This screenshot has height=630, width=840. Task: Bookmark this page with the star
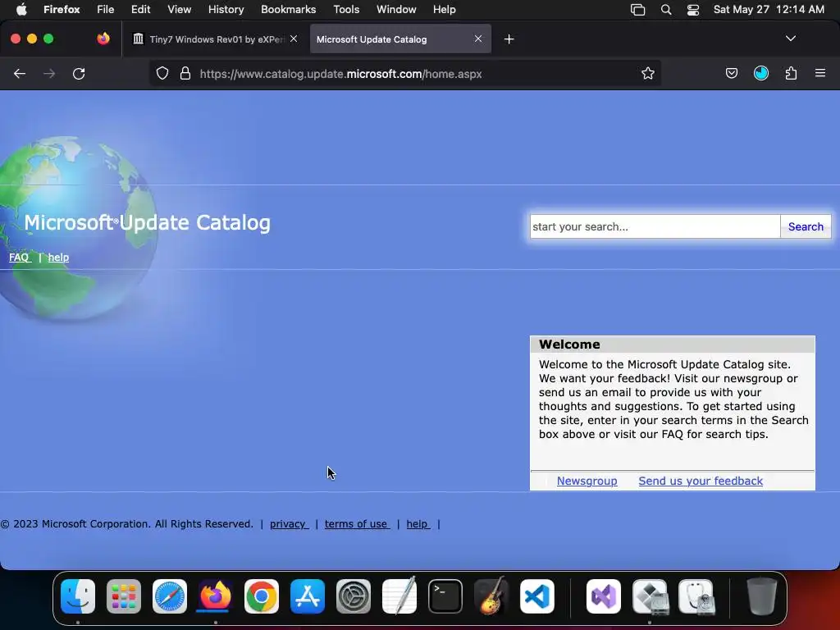tap(648, 73)
